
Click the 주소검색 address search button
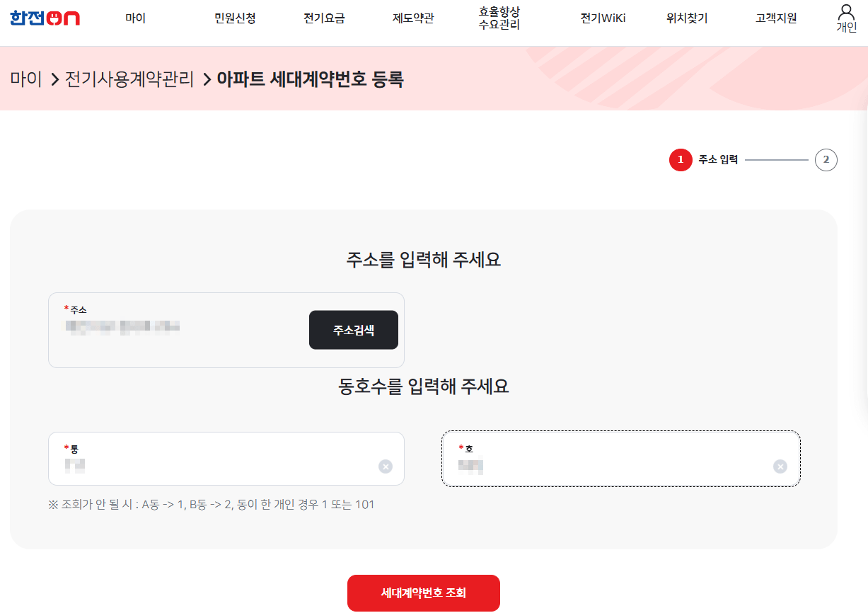(353, 330)
